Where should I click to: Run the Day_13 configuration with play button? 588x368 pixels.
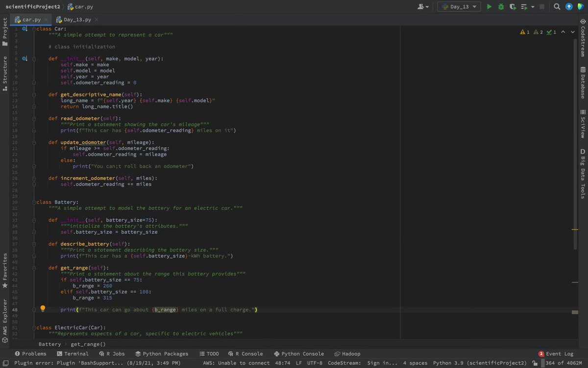click(489, 7)
